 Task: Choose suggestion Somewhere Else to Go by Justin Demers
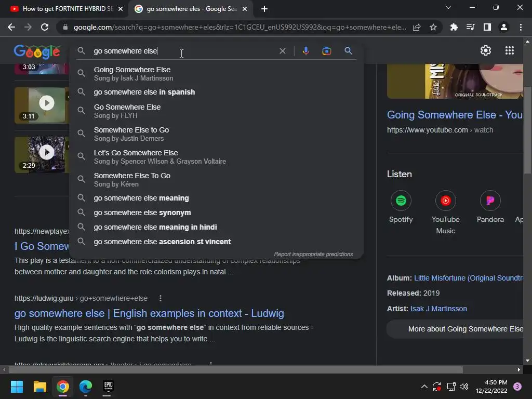(x=216, y=134)
